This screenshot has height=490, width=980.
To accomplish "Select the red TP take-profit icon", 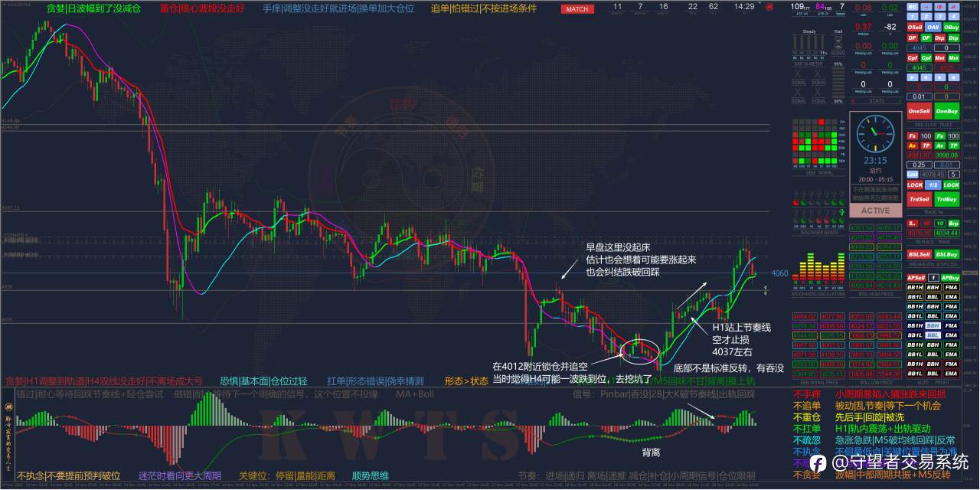I will [x=926, y=146].
